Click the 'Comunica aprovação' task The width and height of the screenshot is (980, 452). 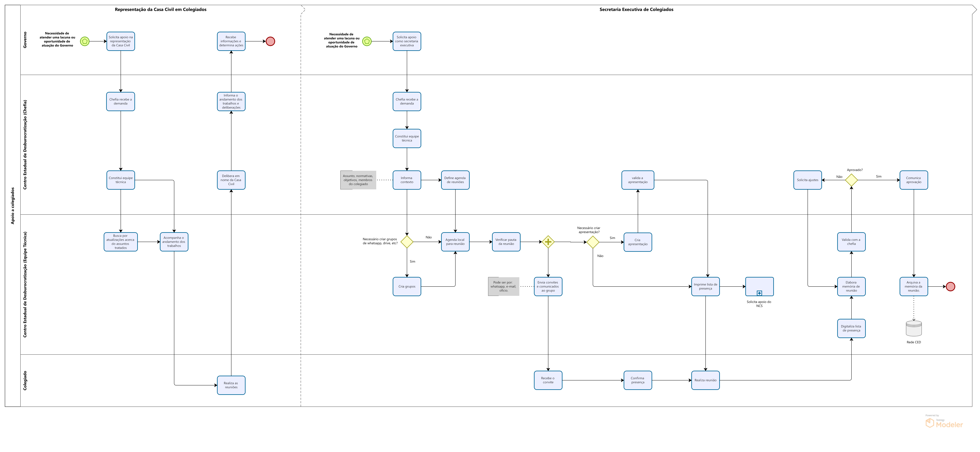914,180
